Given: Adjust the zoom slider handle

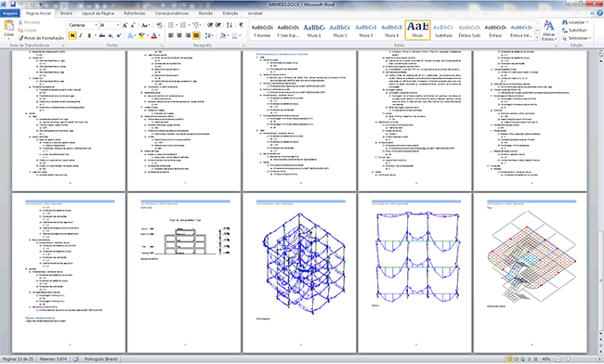Looking at the screenshot, I should [568, 359].
